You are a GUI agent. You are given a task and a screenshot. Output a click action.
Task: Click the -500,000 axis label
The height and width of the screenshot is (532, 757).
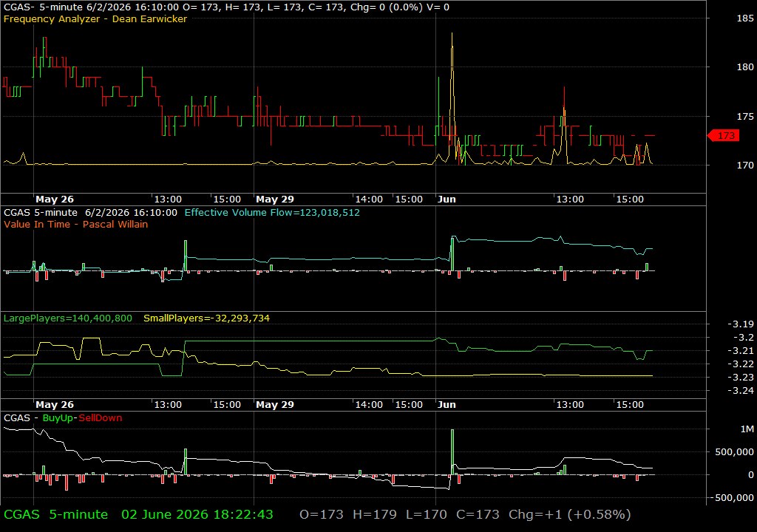[x=731, y=498]
